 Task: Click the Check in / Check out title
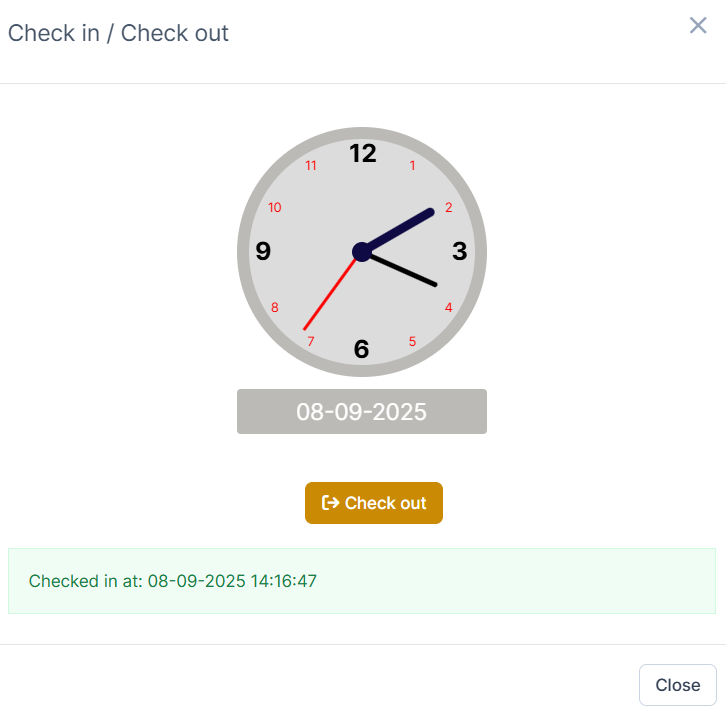pyautogui.click(x=118, y=33)
